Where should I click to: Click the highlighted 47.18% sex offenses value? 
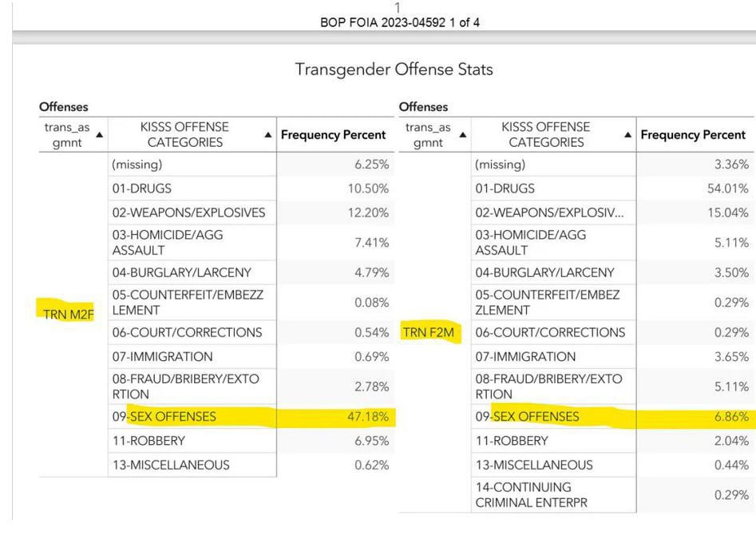[371, 417]
